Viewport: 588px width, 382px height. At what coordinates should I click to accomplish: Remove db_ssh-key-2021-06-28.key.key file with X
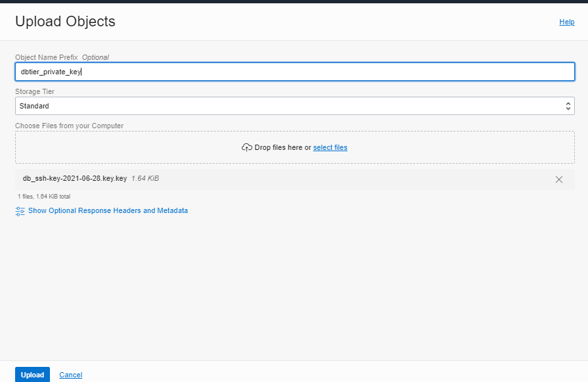click(x=558, y=179)
